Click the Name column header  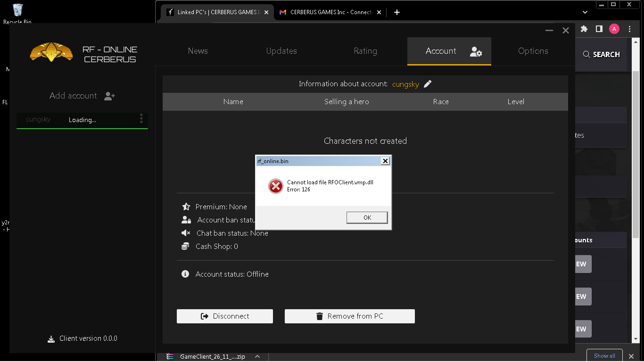tap(233, 101)
